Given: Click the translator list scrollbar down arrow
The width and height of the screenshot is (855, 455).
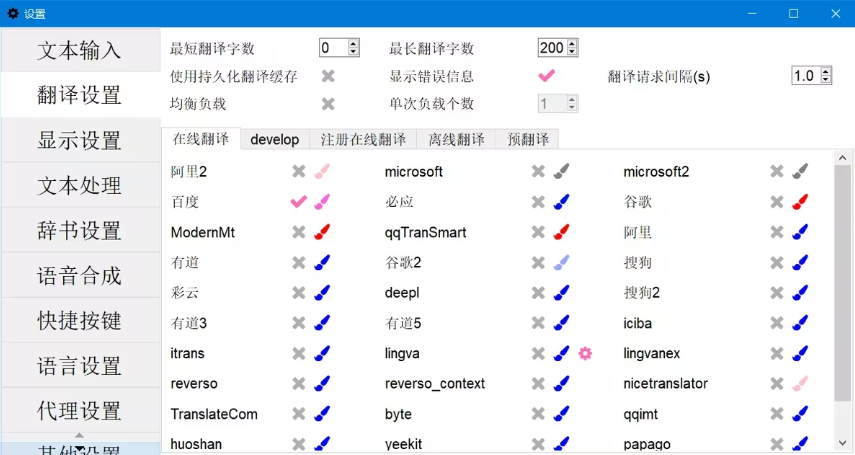Looking at the screenshot, I should pyautogui.click(x=842, y=443).
